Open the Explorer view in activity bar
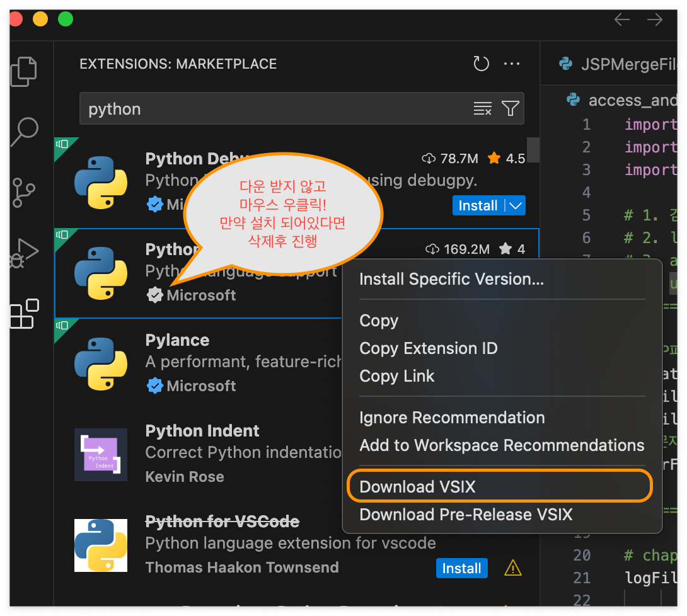Viewport: 687px width, 616px height. point(24,71)
